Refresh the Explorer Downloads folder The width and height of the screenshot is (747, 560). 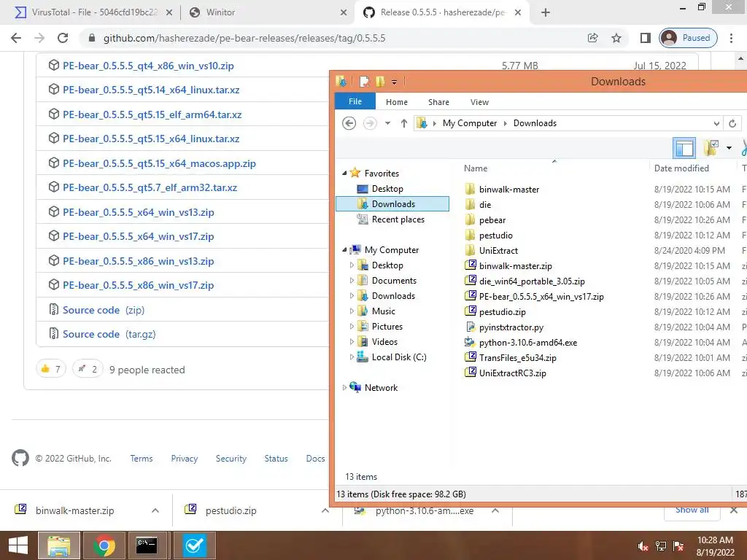(x=732, y=123)
